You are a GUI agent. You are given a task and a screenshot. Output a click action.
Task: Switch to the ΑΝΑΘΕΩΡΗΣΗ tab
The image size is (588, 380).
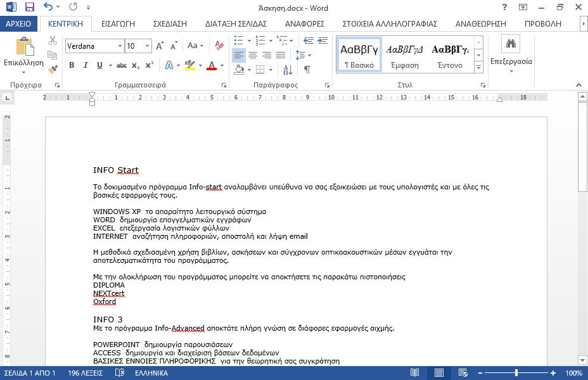click(x=481, y=23)
